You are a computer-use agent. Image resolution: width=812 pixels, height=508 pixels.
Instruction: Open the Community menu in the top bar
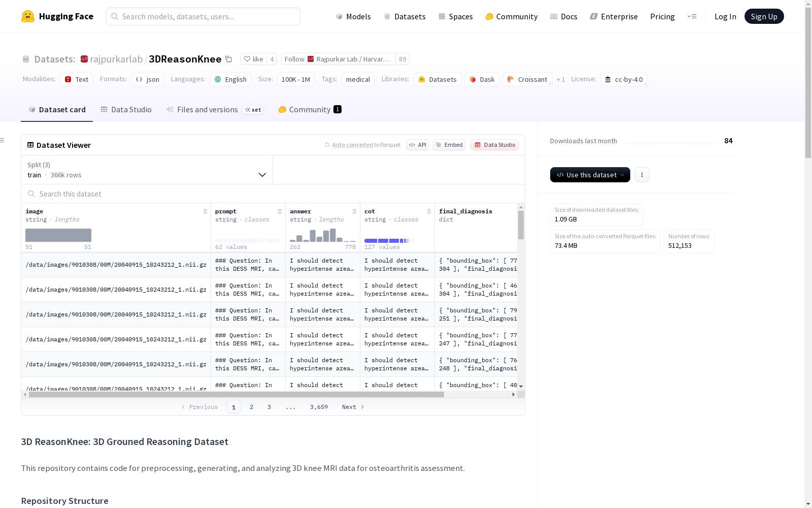[511, 16]
